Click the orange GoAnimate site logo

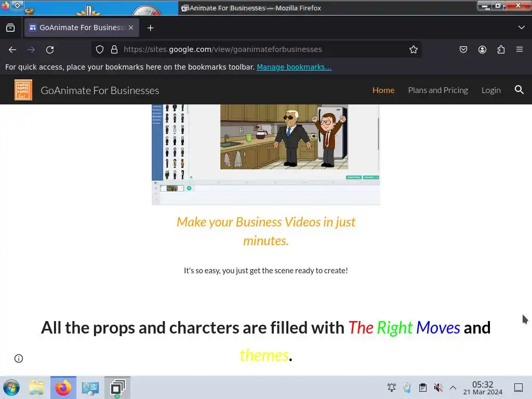pyautogui.click(x=23, y=90)
